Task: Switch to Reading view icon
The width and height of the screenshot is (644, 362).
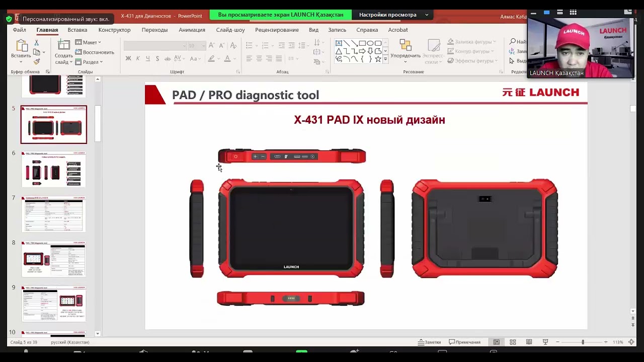Action: pyautogui.click(x=529, y=342)
